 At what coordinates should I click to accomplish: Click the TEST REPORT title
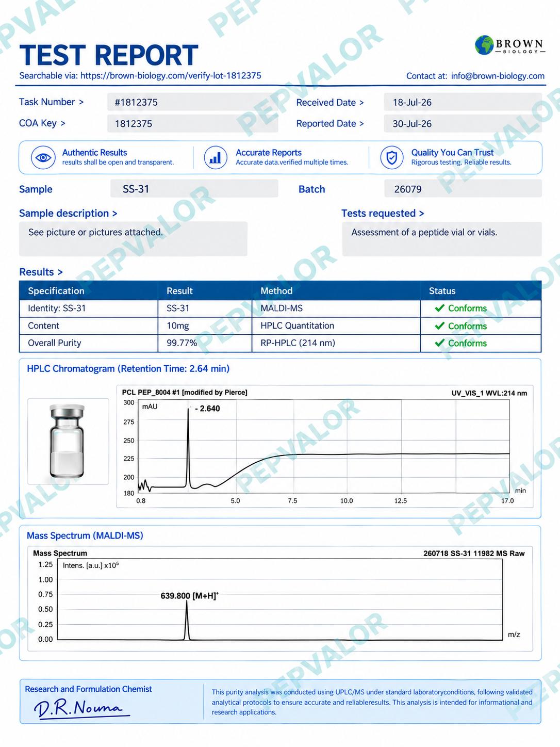click(109, 55)
